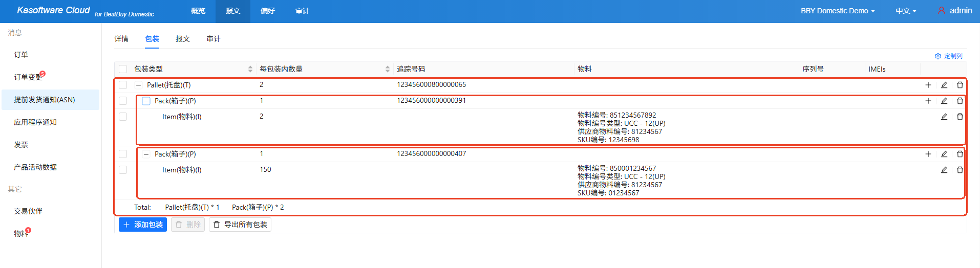980x268 pixels.
Task: Collapse the first Pack(箱子)(P) row ending 391
Action: coord(146,101)
